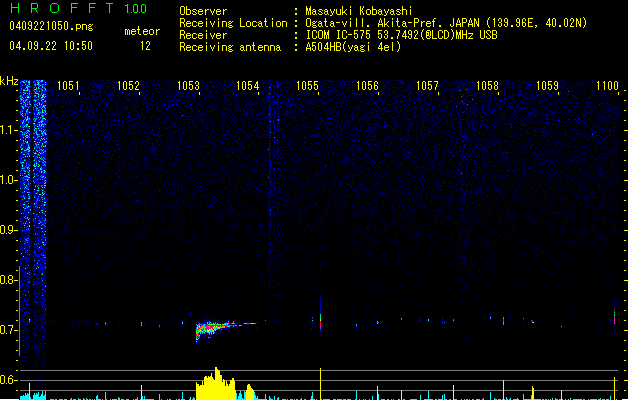
Task: Click the 0.7 kHz frequency label
Action: click(8, 330)
